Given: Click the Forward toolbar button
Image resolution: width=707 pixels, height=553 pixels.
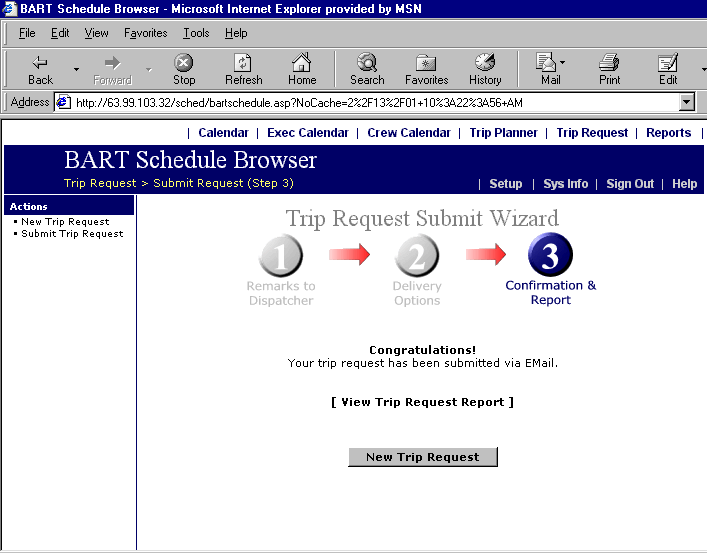Looking at the screenshot, I should 112,69.
